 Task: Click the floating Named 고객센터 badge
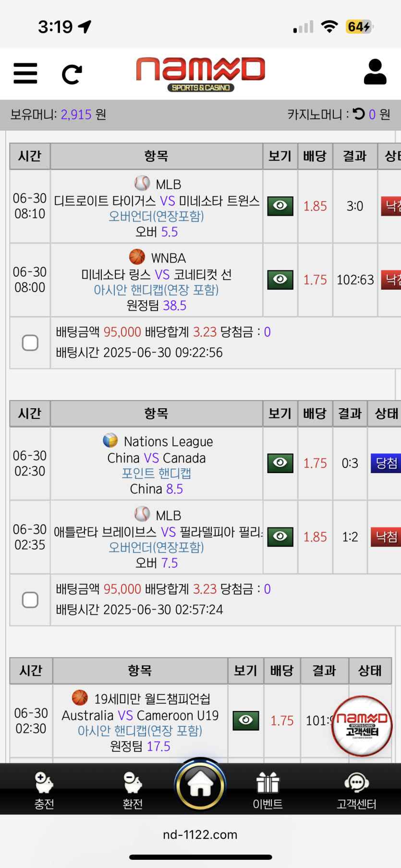[x=362, y=725]
